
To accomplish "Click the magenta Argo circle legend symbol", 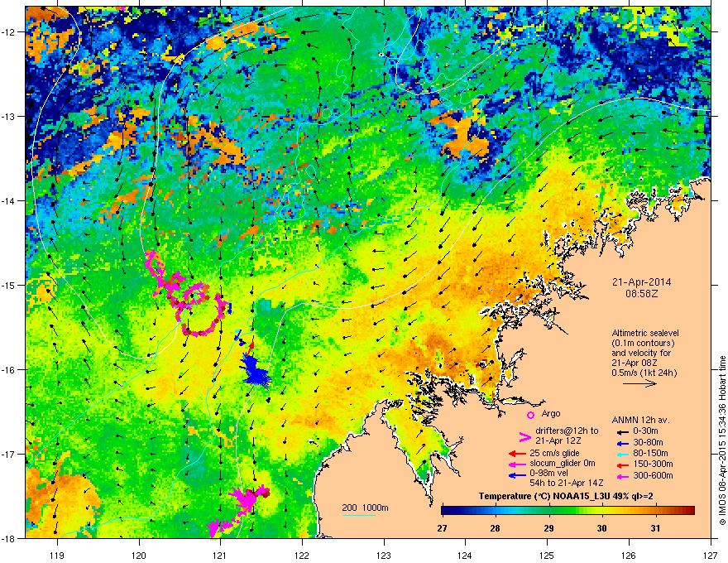I will pos(530,415).
